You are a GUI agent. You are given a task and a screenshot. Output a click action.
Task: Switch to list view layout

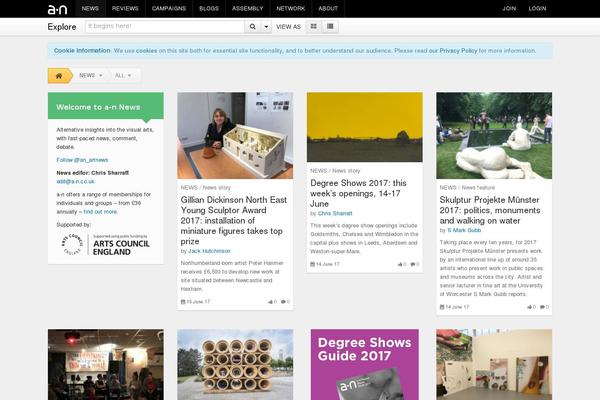tap(331, 27)
